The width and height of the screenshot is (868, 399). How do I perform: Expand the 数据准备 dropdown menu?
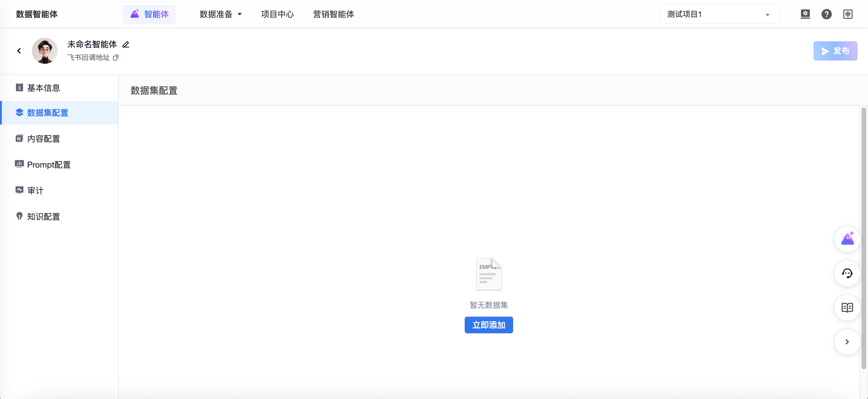[x=221, y=14]
